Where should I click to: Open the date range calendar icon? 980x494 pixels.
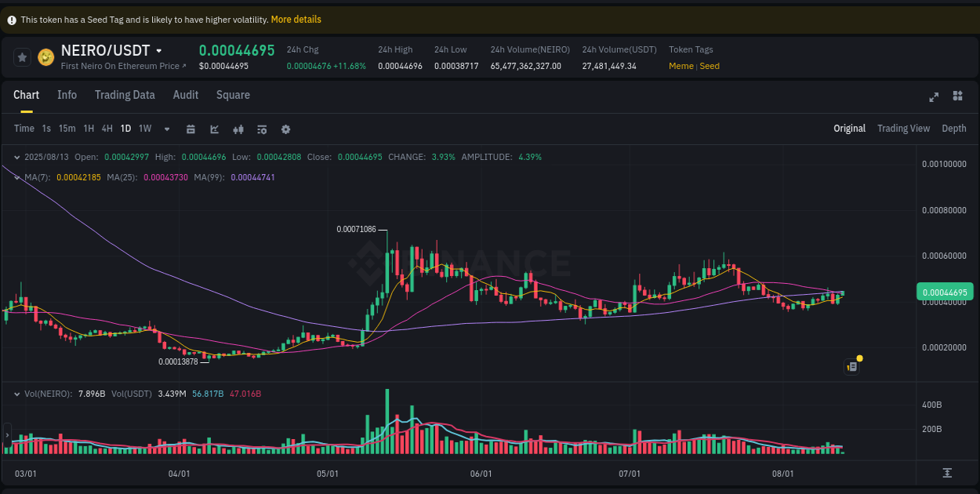click(191, 129)
